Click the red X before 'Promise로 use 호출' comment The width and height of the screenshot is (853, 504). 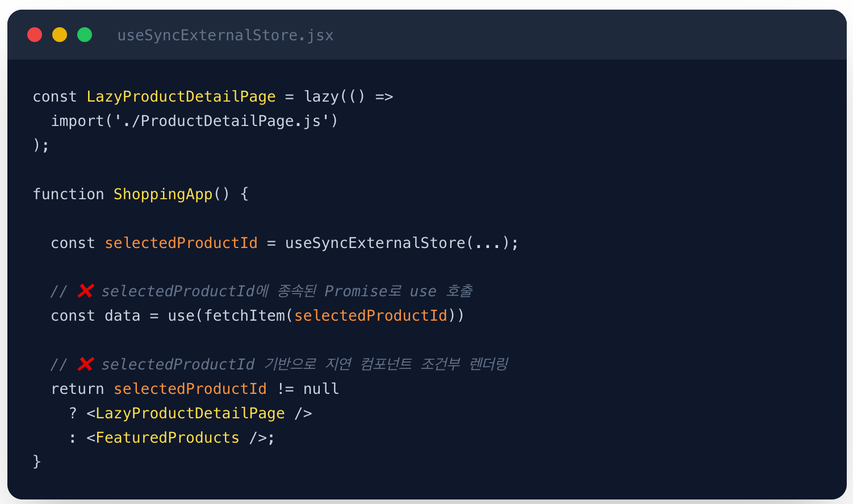(x=85, y=291)
